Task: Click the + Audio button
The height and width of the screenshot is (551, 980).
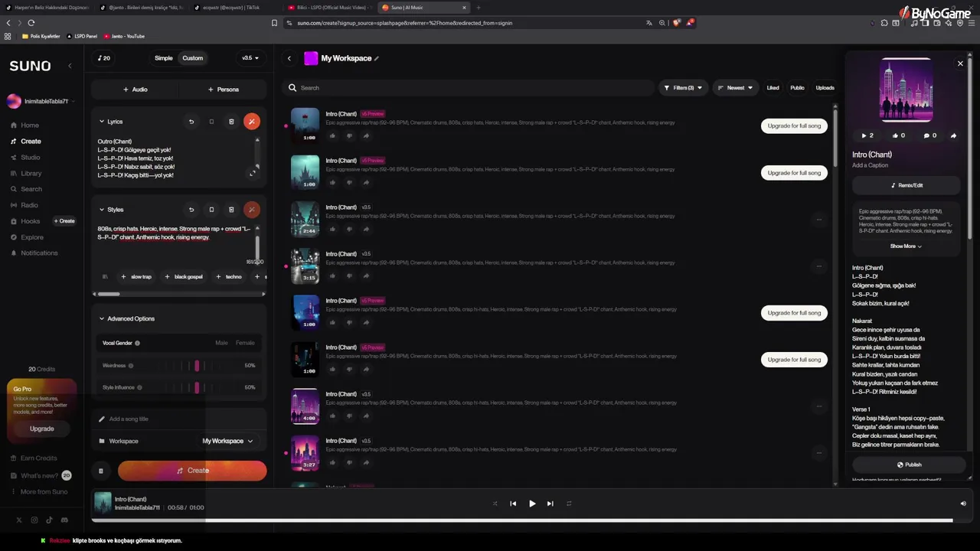Action: tap(136, 90)
